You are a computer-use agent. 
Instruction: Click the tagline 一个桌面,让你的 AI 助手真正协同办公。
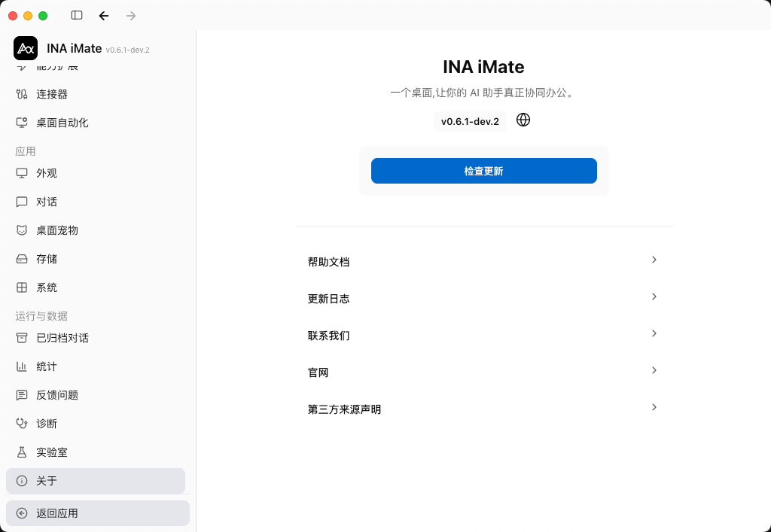(483, 93)
